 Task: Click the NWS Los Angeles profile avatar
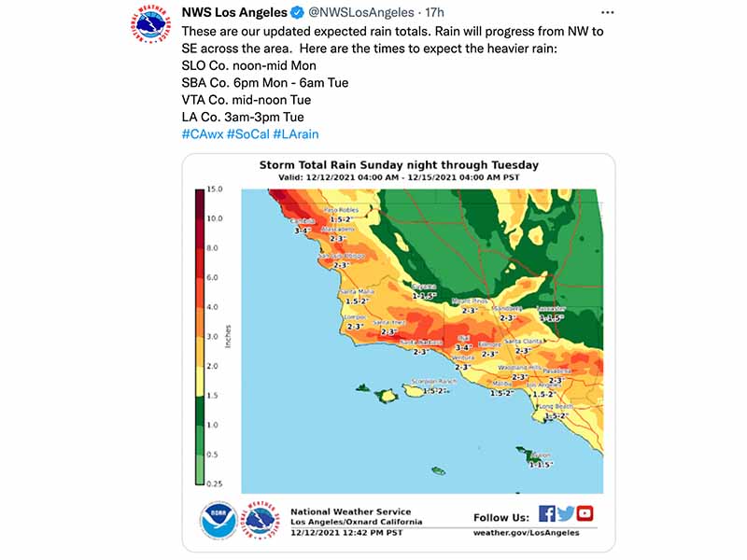(150, 23)
